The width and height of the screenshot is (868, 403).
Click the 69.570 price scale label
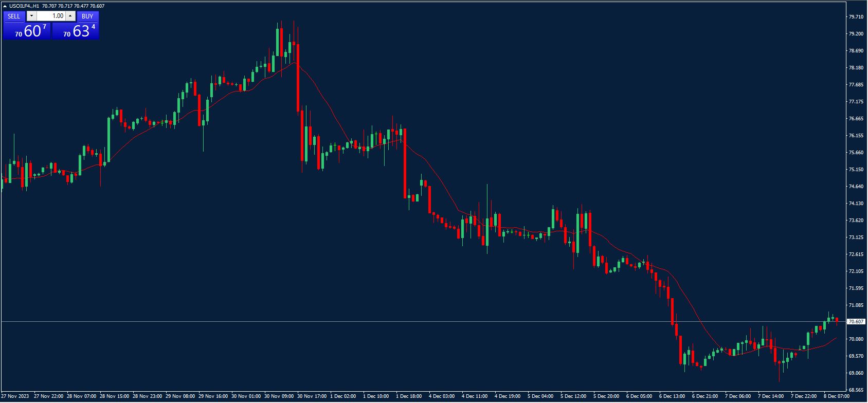(x=856, y=356)
